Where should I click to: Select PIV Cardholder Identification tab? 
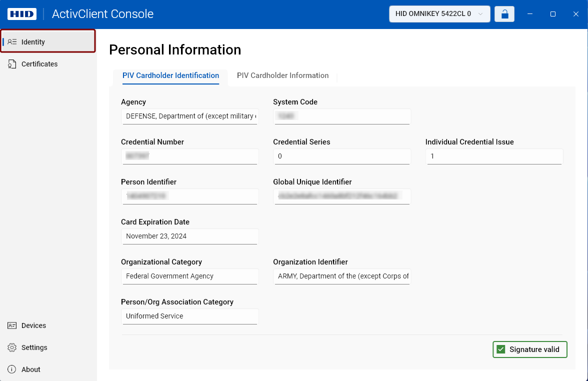click(170, 75)
